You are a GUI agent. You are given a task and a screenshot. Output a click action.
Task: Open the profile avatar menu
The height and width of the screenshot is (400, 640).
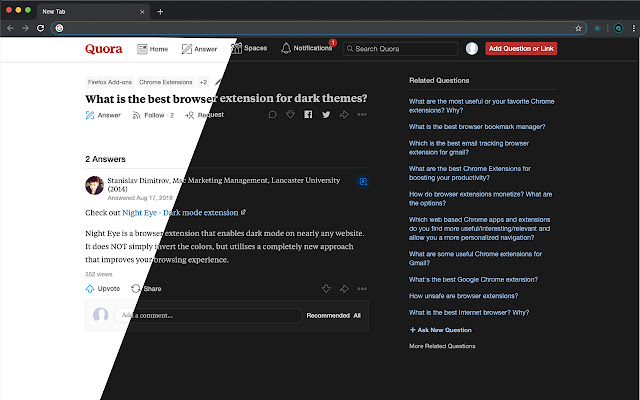coord(472,48)
